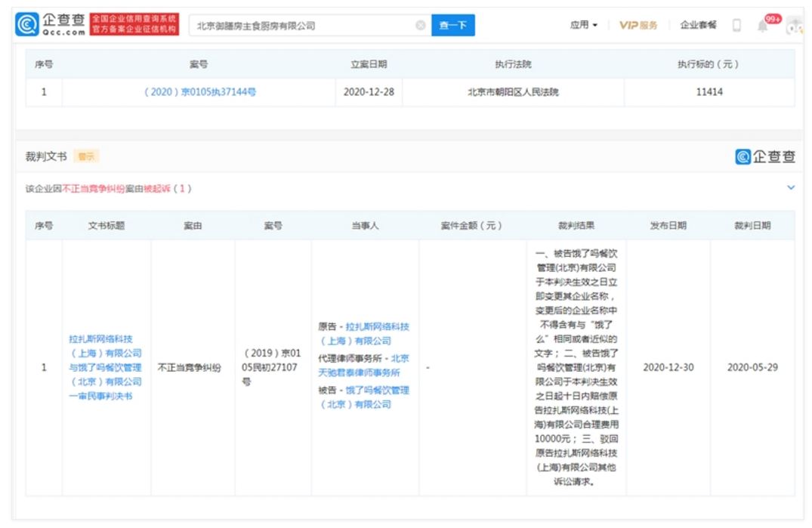Click the 当事人 column header
This screenshot has width=812, height=528.
point(365,225)
